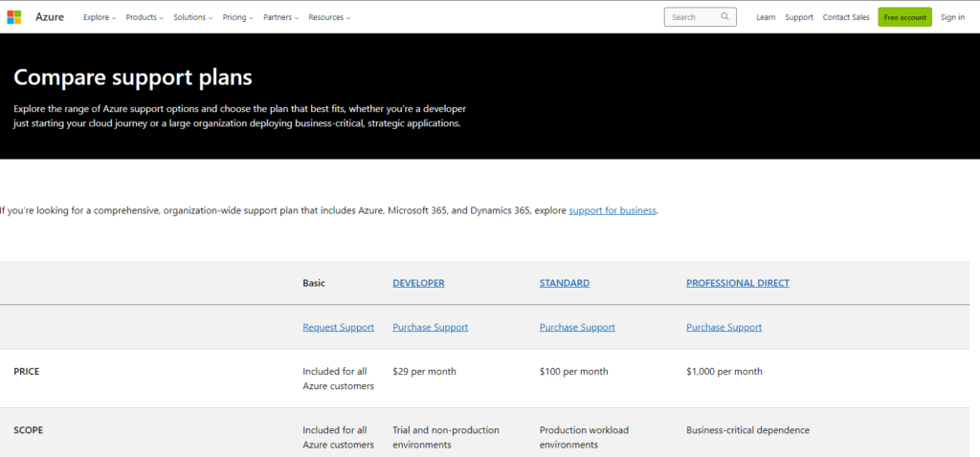Select Basic price "Included for all Azure customers"

click(x=338, y=379)
